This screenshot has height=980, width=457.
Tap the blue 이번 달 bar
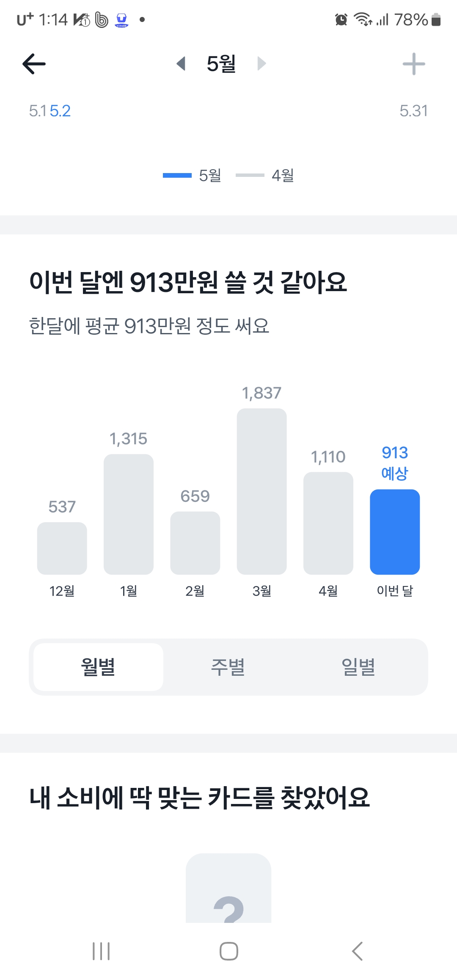coord(395,532)
